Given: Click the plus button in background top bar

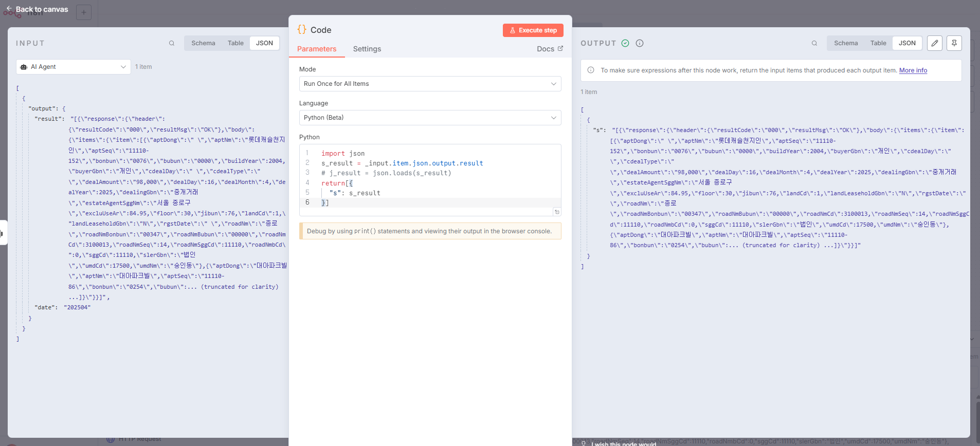Looking at the screenshot, I should (x=84, y=12).
